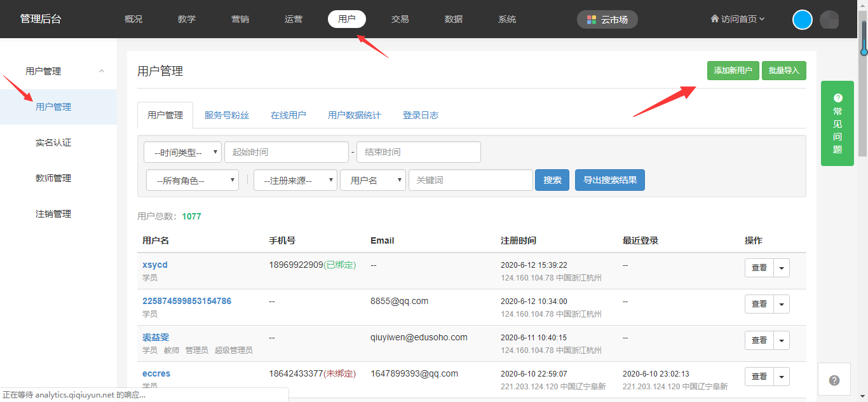Screen dimensions: 868x402
Task: Click the blue user avatar circle
Action: (x=803, y=20)
